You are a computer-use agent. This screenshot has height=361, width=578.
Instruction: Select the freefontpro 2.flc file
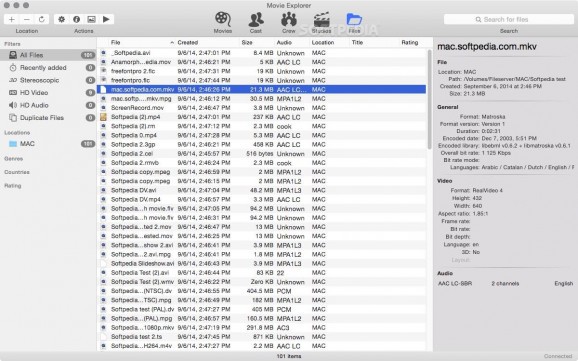pos(261,71)
